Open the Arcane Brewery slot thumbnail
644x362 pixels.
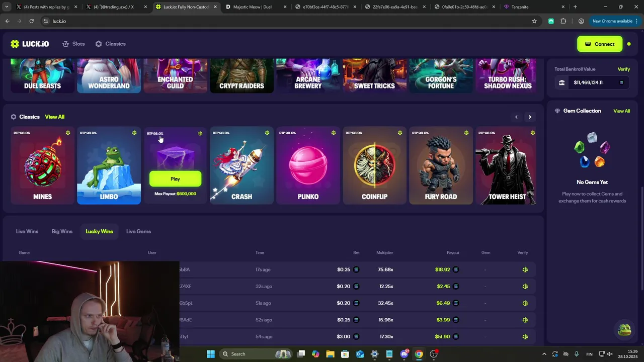point(308,75)
